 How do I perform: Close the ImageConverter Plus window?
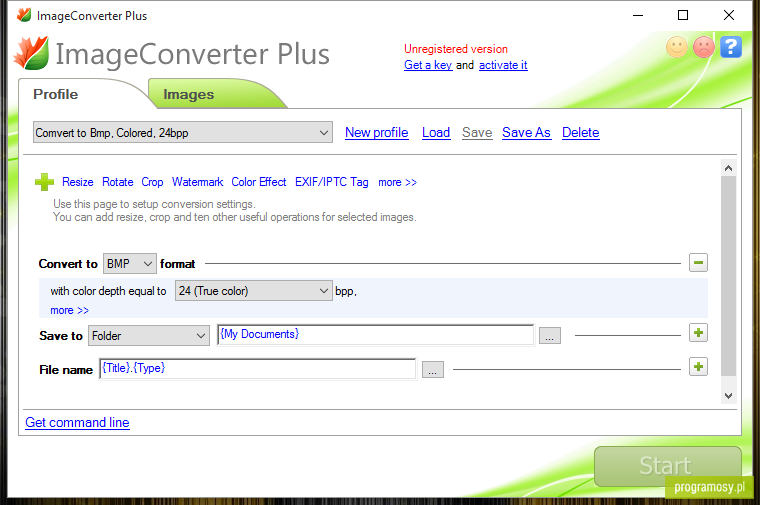point(728,16)
